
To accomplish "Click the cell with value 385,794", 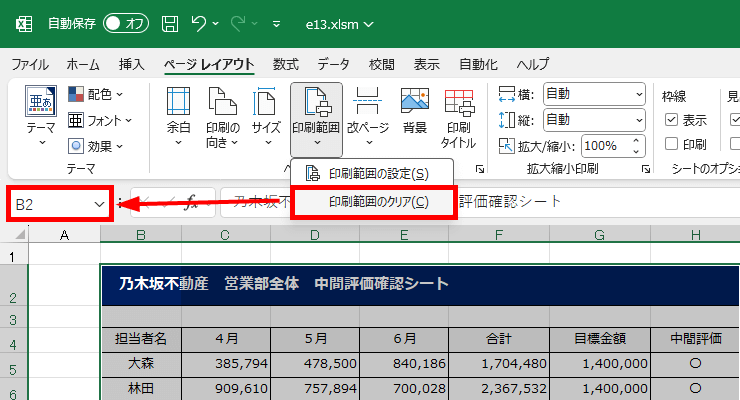I will pyautogui.click(x=226, y=364).
